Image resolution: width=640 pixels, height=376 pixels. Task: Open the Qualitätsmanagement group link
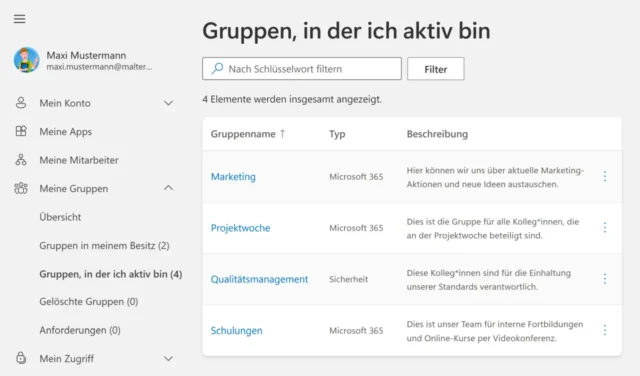click(259, 279)
